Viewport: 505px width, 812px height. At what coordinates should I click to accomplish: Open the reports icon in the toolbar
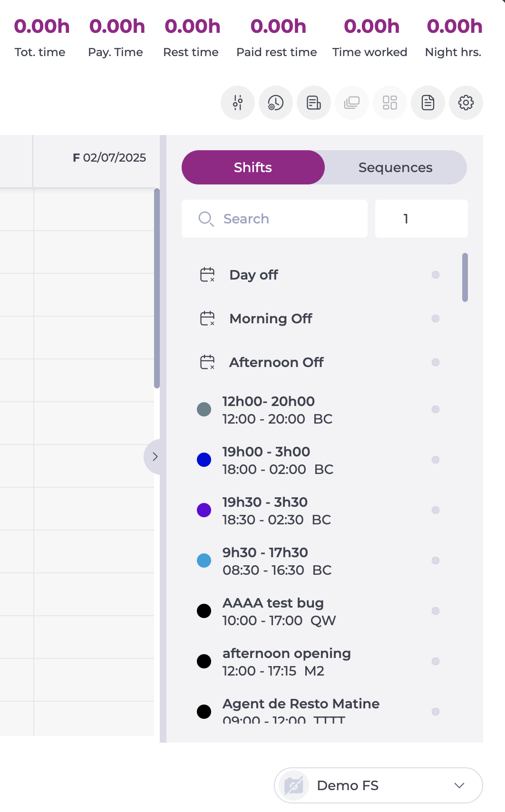click(x=314, y=102)
